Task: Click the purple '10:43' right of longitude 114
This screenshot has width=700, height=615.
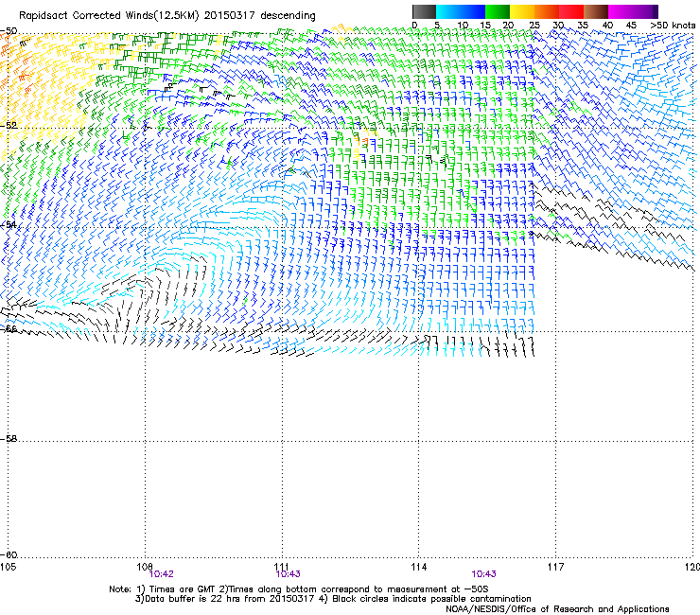Action: pos(483,574)
